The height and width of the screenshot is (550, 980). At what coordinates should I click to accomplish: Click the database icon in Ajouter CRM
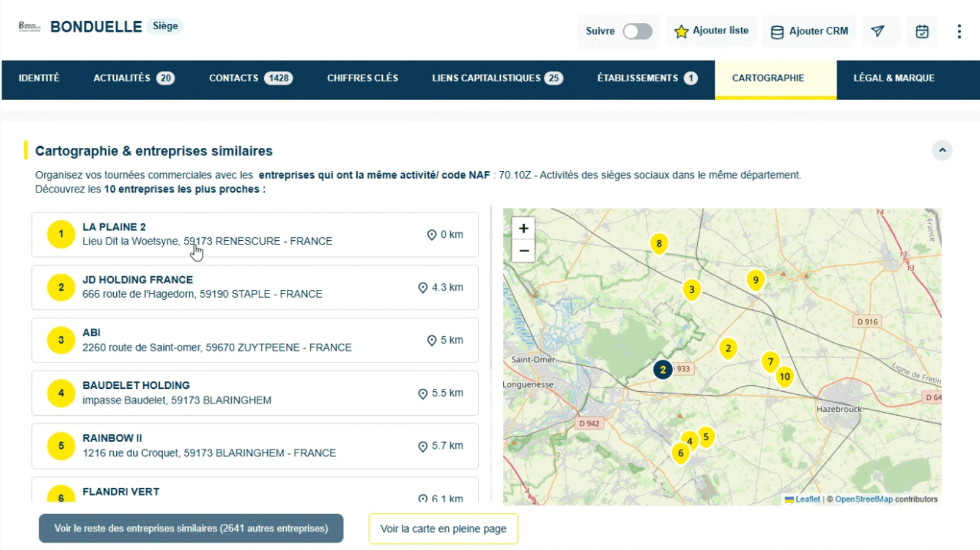point(777,32)
